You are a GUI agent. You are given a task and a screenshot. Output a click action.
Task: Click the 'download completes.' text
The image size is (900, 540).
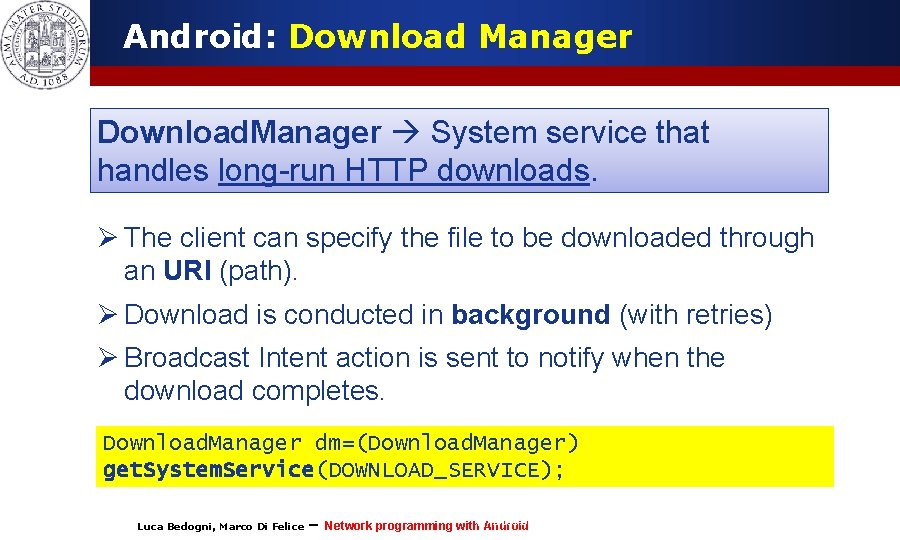(254, 391)
